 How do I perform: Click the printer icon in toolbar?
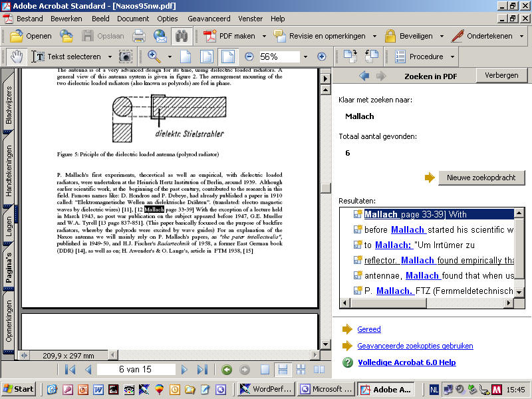click(x=139, y=36)
